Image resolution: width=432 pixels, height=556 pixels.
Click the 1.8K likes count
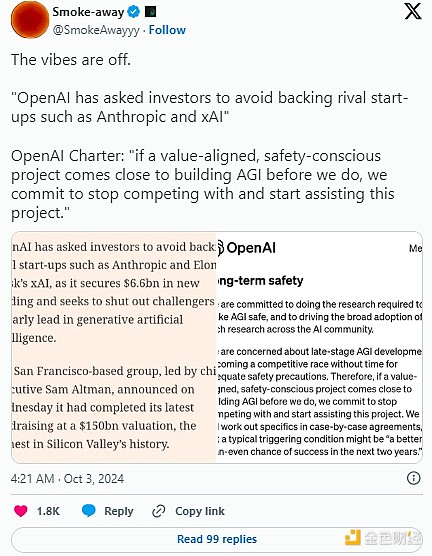48,511
